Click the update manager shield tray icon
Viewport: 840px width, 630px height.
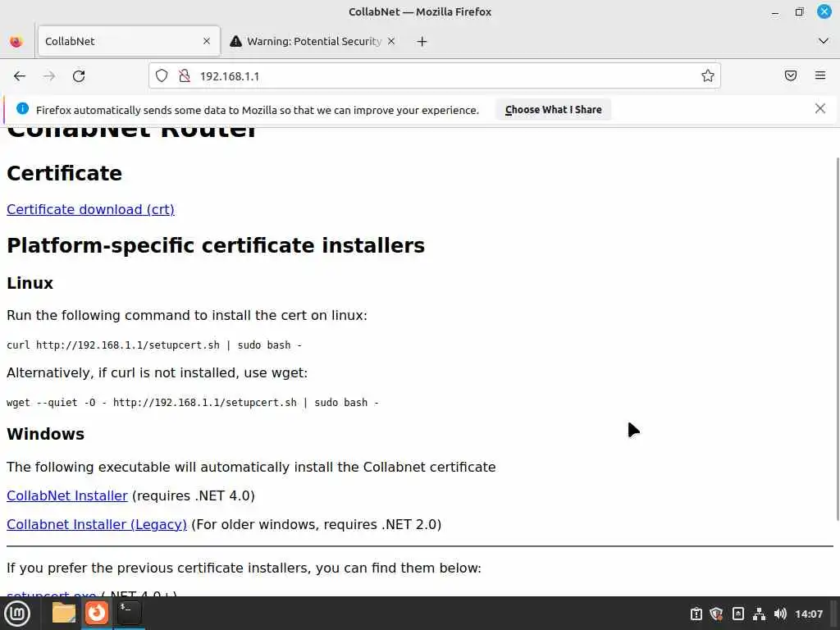(x=716, y=614)
